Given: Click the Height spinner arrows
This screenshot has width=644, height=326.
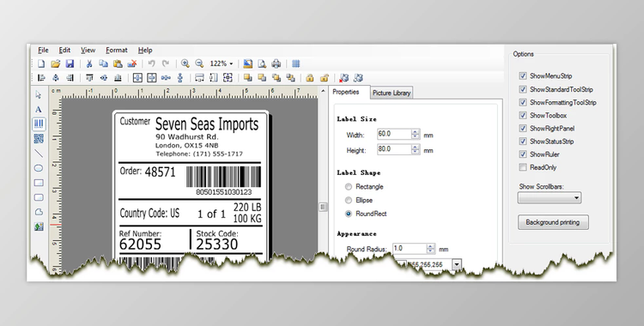Looking at the screenshot, I should tap(416, 149).
